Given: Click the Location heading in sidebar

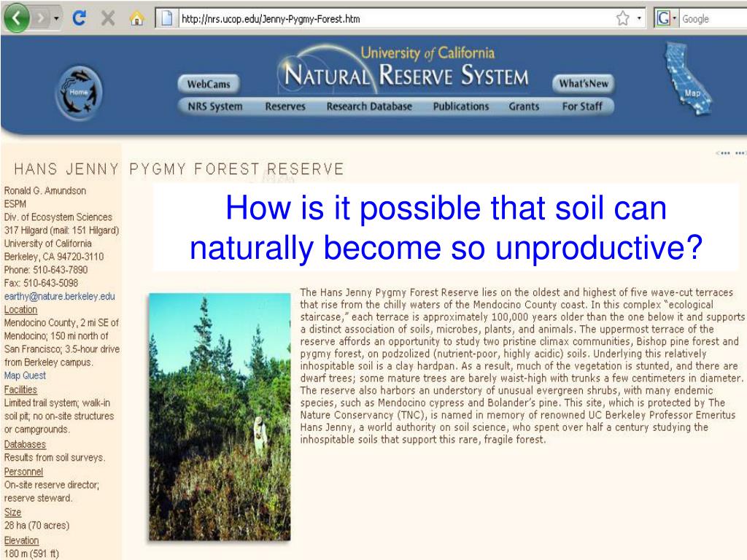Looking at the screenshot, I should click(x=20, y=309).
